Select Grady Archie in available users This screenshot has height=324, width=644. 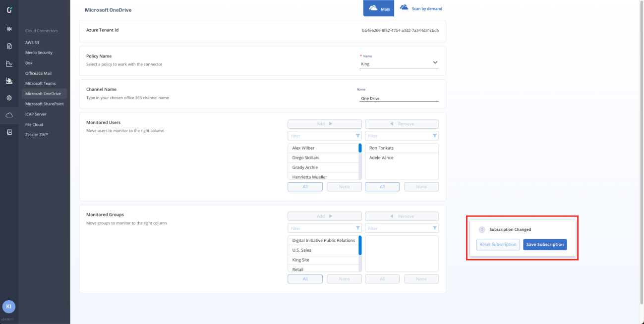pos(323,167)
